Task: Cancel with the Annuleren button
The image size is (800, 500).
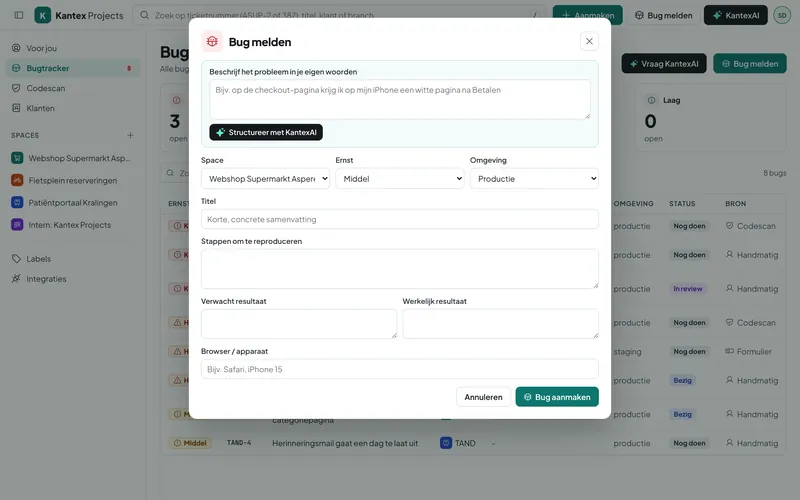Action: tap(483, 397)
